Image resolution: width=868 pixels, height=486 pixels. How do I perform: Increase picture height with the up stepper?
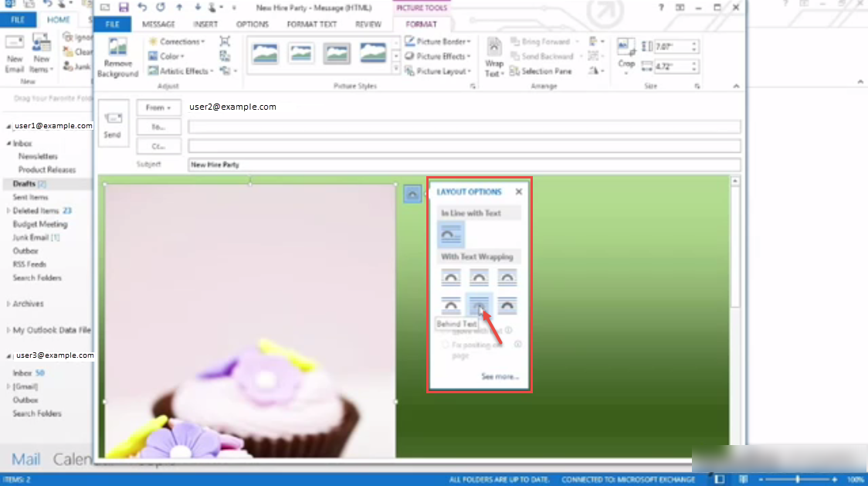point(693,44)
